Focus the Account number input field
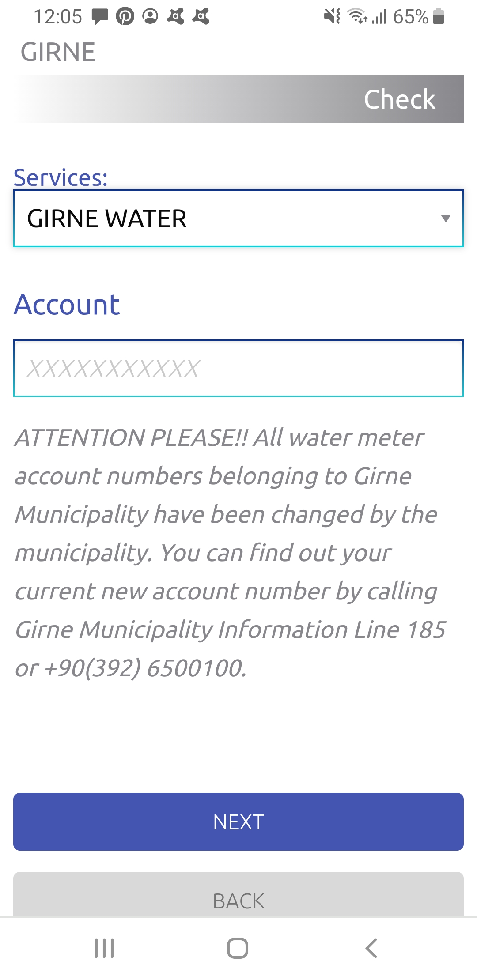477x980 pixels. point(238,368)
